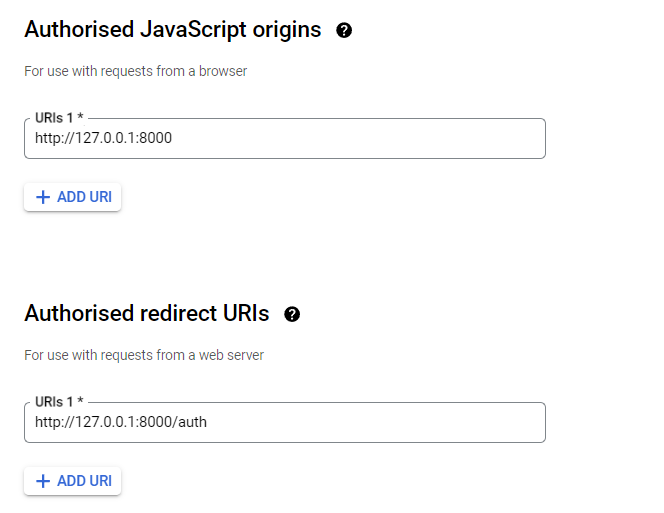Click URIs 1 label in redirect URIs
This screenshot has height=513, width=664.
click(59, 402)
